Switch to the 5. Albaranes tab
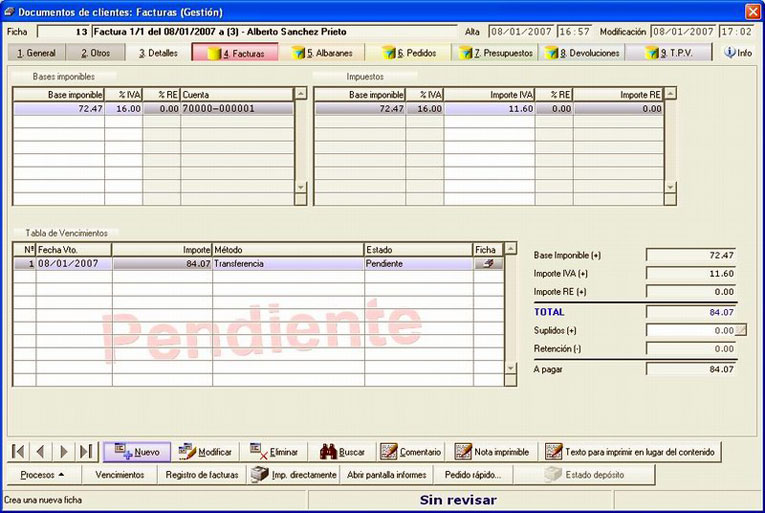The width and height of the screenshot is (765, 513). click(x=322, y=53)
